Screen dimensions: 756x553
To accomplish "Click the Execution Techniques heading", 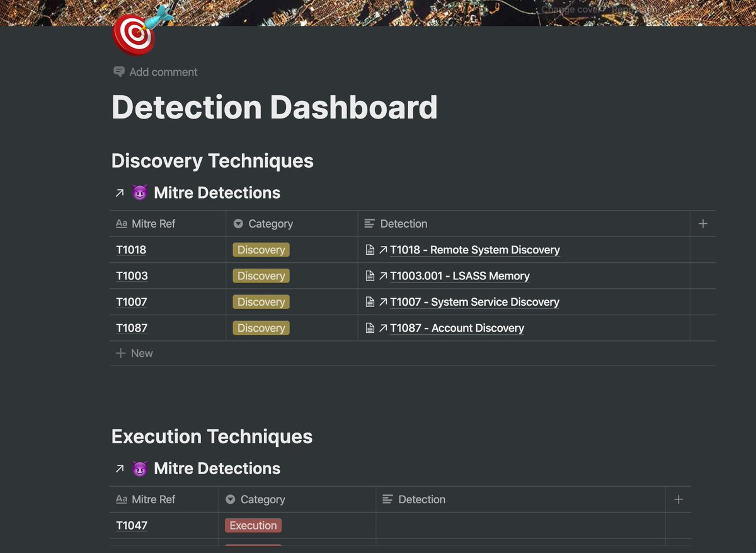I will pyautogui.click(x=212, y=436).
